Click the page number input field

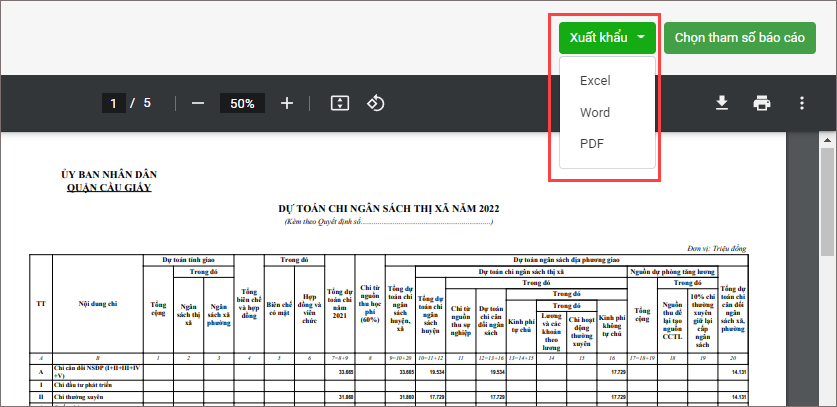(x=115, y=103)
